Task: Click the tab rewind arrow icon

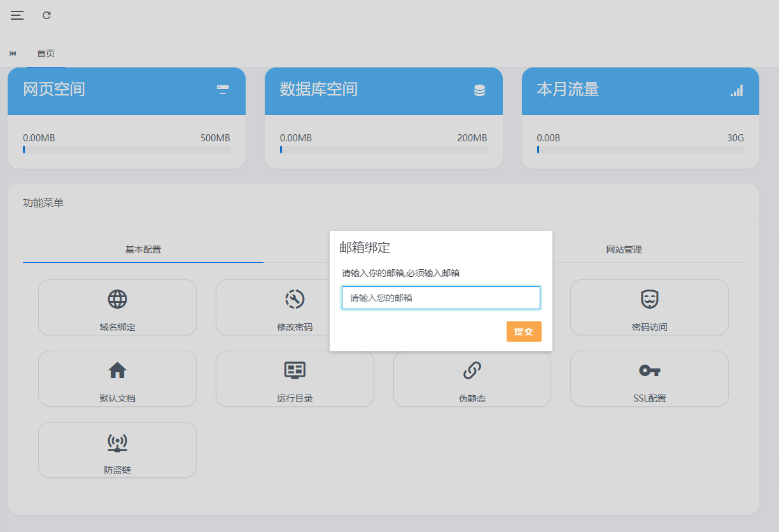Action: click(x=13, y=53)
